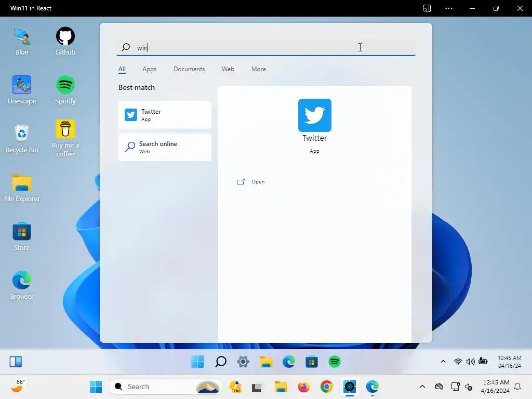The height and width of the screenshot is (399, 532).
Task: Open Spotify on the inner taskbar
Action: click(334, 362)
